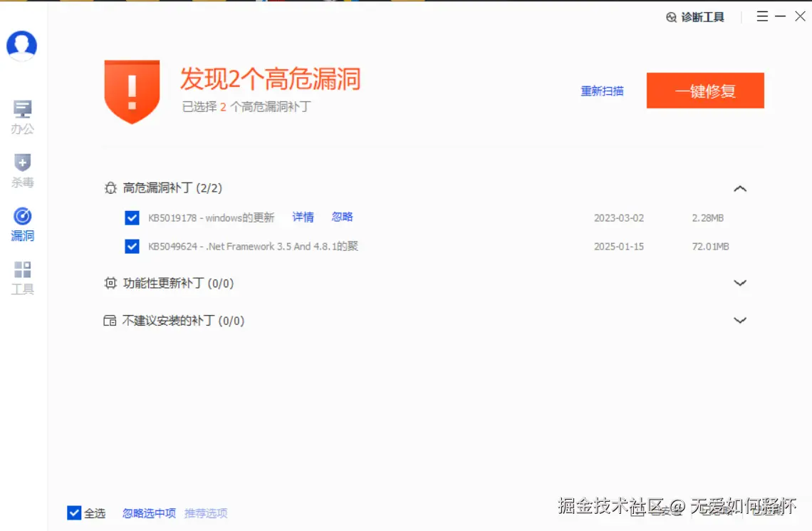Select the 漏洞 vulnerability section
812x531 pixels.
click(x=22, y=225)
